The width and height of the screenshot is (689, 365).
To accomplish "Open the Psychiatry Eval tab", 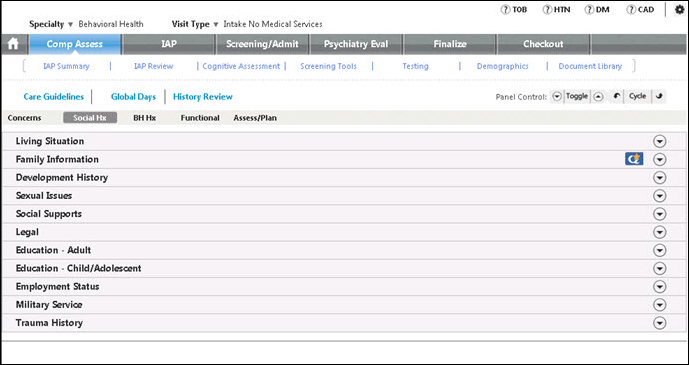I will click(x=356, y=44).
